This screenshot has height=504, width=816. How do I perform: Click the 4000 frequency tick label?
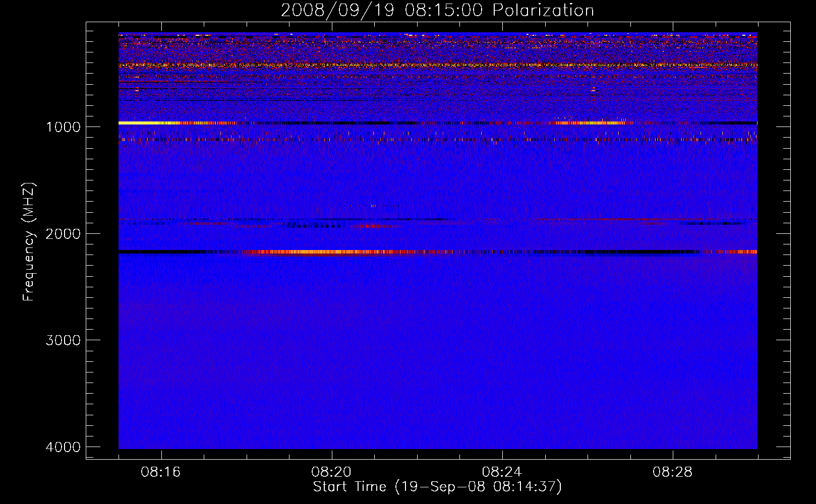click(x=63, y=447)
